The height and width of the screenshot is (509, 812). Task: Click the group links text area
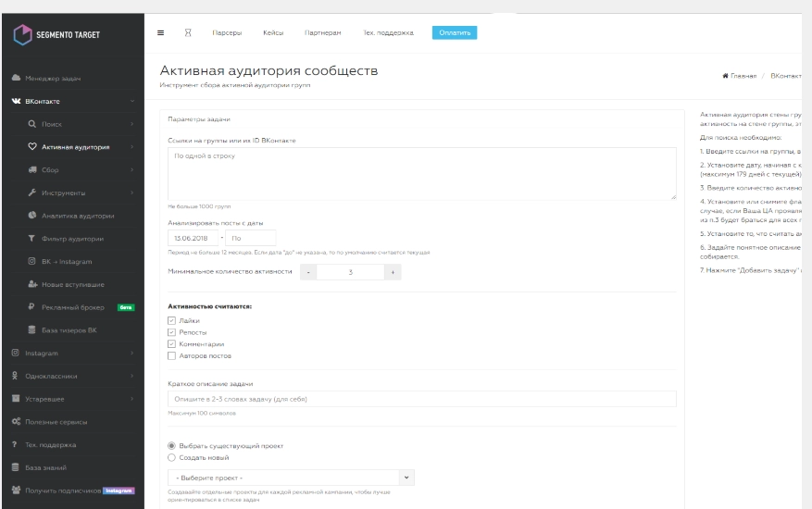coord(421,174)
